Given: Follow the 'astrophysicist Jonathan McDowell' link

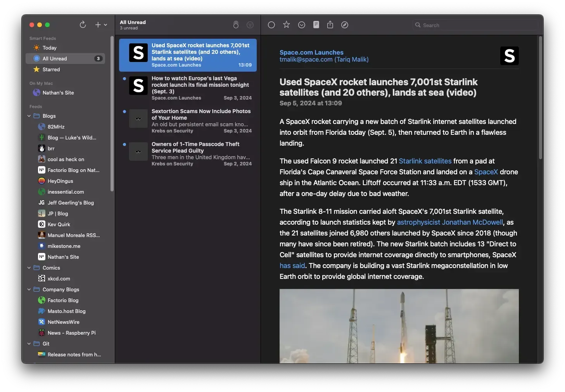Looking at the screenshot, I should [450, 222].
